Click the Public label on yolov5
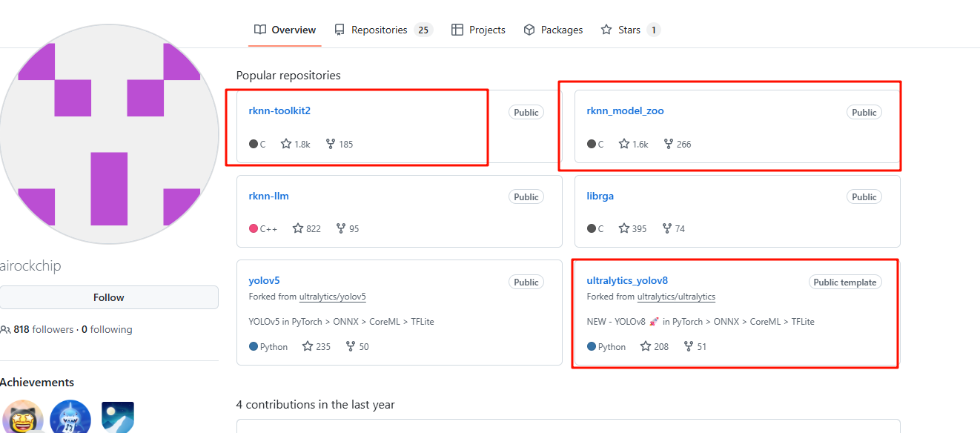 pos(526,282)
